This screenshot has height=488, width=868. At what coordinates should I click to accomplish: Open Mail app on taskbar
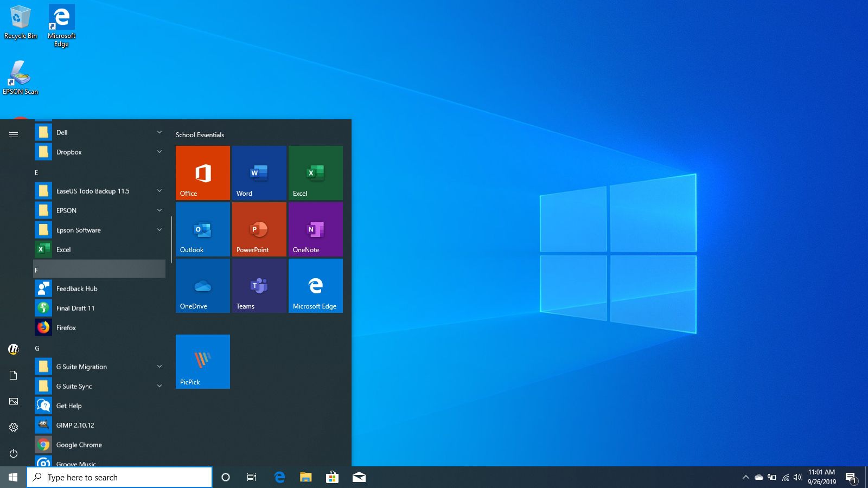click(359, 477)
